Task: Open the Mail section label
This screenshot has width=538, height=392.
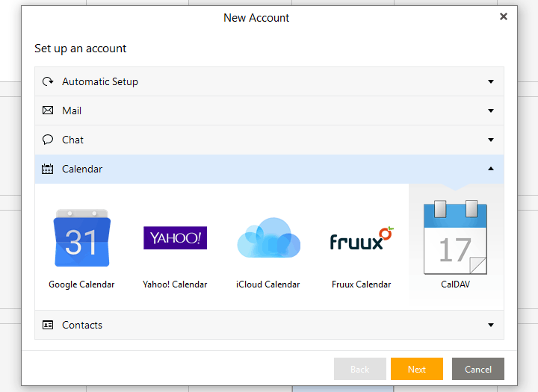Action: pos(72,111)
